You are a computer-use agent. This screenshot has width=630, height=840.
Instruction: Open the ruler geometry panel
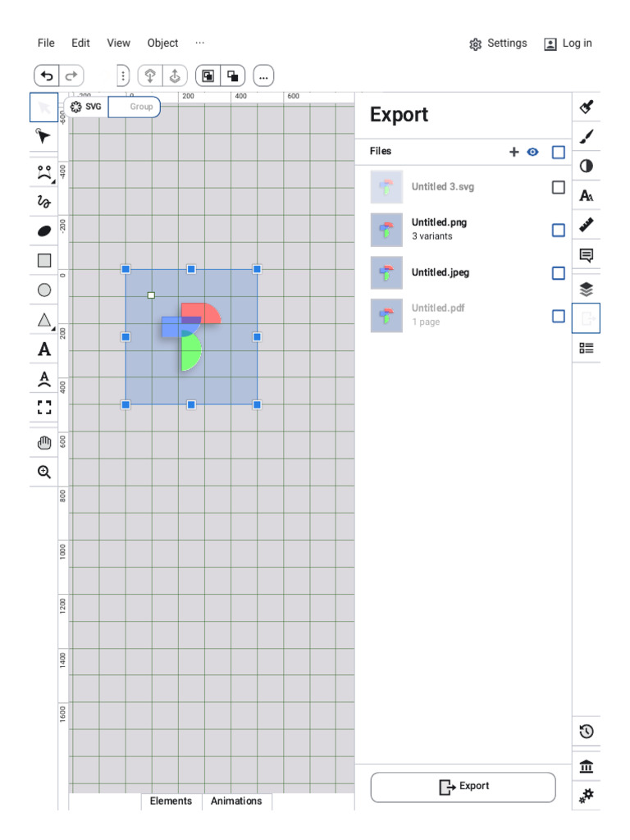click(586, 225)
